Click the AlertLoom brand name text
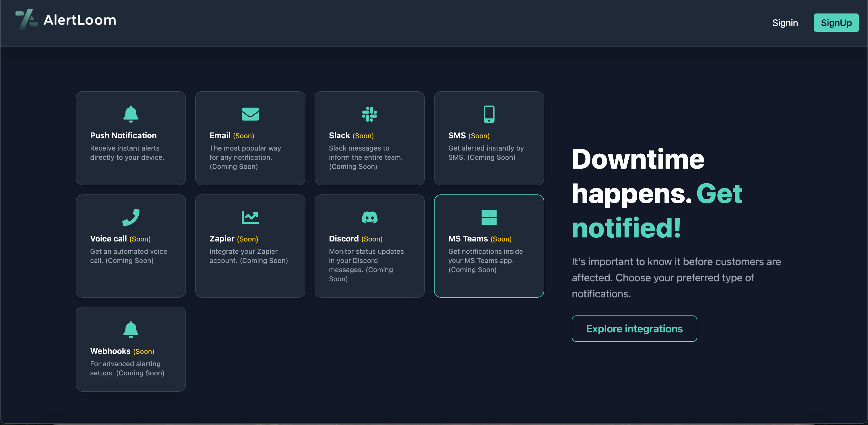Viewport: 868px width, 425px height. (x=80, y=20)
